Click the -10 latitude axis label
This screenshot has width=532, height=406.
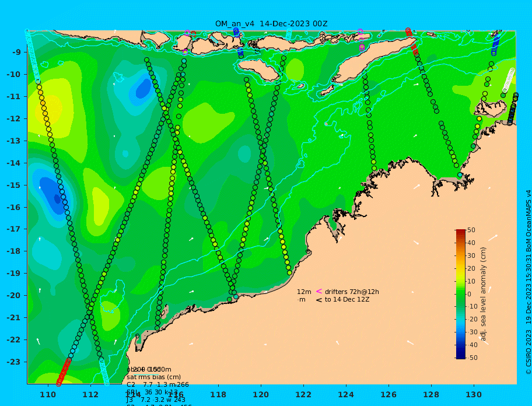pos(13,74)
